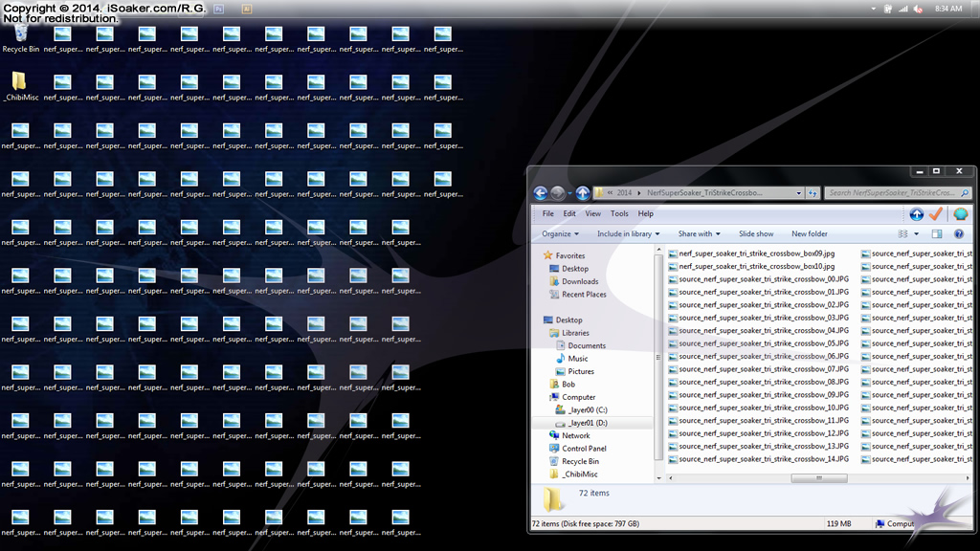Select source_nerf_super_soaker_tri_strike_crossbow_00.JPG
The image size is (980, 551).
click(759, 279)
